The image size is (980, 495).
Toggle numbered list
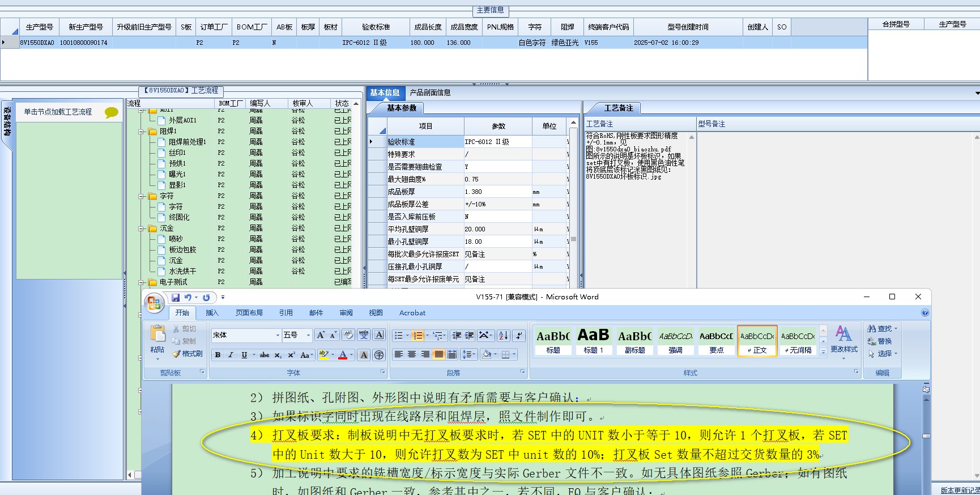(x=417, y=336)
